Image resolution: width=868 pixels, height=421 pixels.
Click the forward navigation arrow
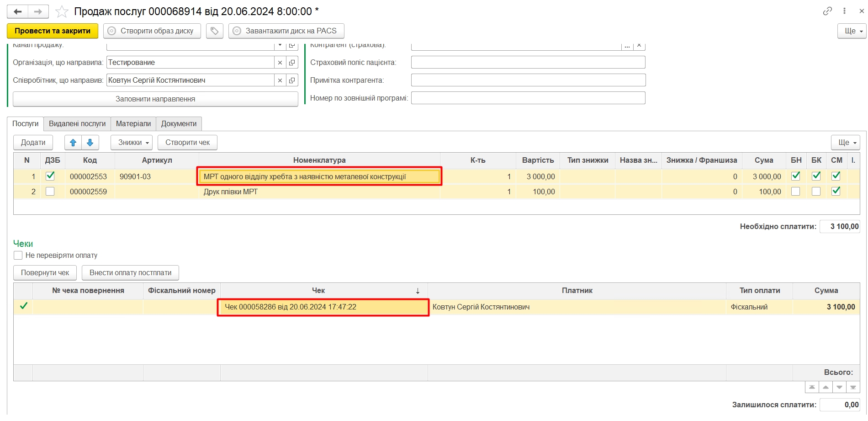(38, 11)
